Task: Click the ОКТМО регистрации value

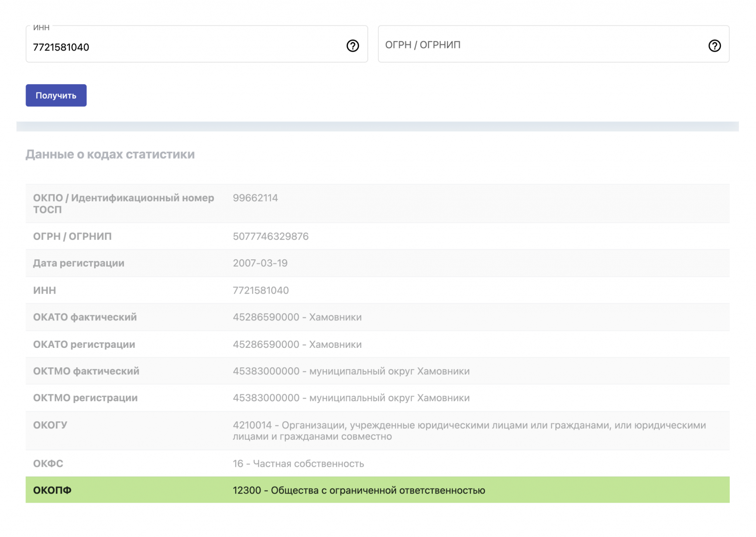Action: coord(351,398)
